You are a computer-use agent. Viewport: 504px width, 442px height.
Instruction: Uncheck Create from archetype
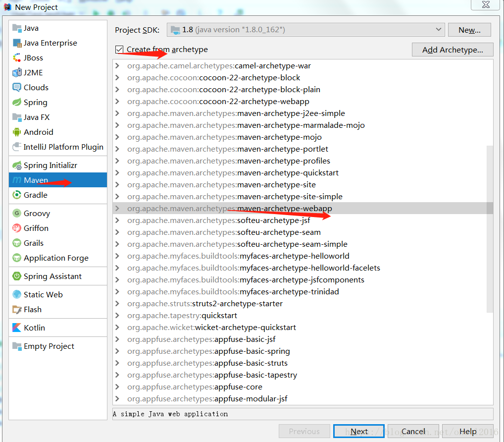pyautogui.click(x=118, y=50)
